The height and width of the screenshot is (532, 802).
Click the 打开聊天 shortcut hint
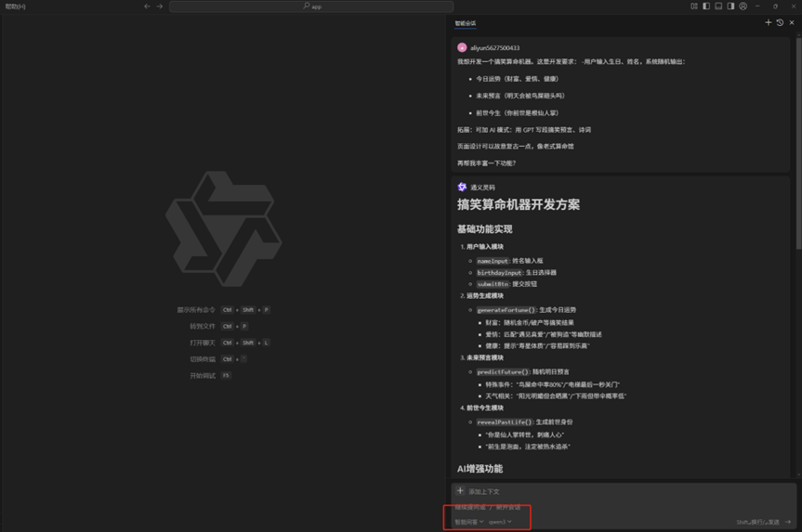click(230, 343)
